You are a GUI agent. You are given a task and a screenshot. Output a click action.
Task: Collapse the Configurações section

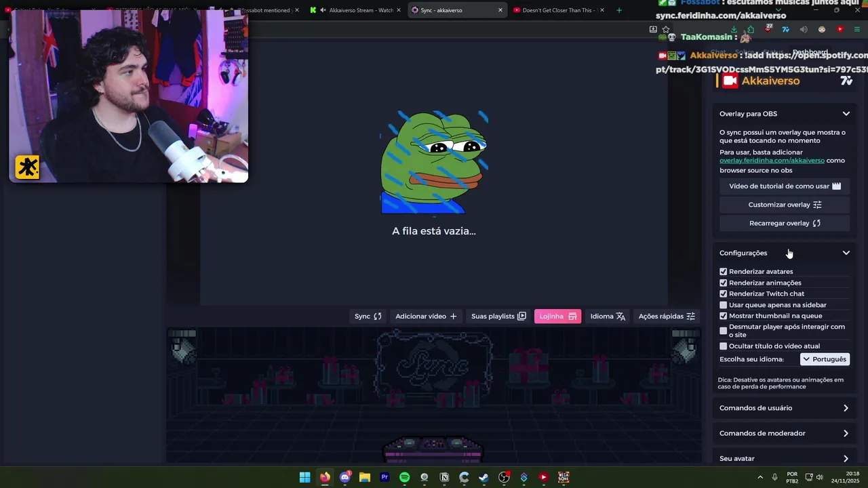click(785, 253)
